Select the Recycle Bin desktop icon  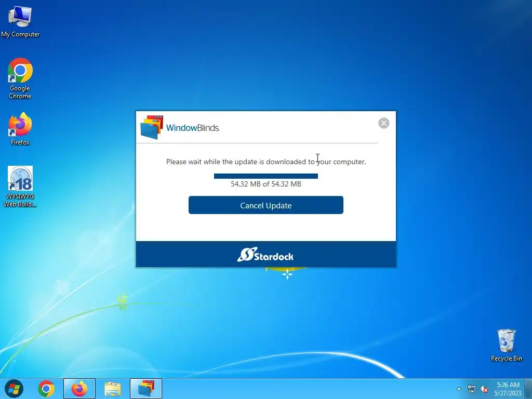[x=506, y=345]
